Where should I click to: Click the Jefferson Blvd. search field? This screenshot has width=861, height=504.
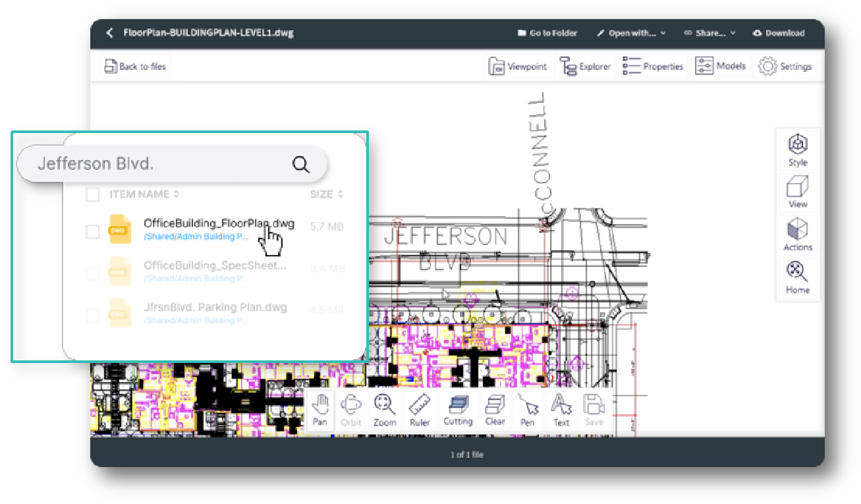coord(158,164)
